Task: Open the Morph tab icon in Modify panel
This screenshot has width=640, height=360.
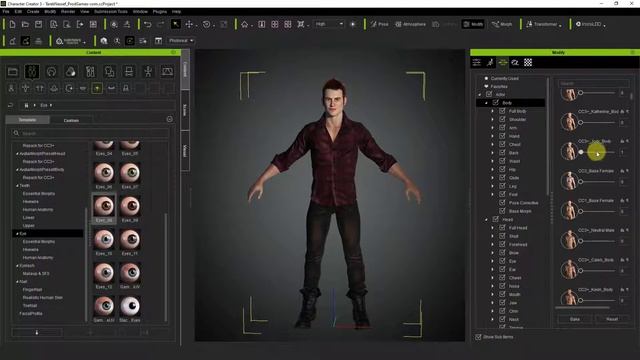Action: click(502, 62)
